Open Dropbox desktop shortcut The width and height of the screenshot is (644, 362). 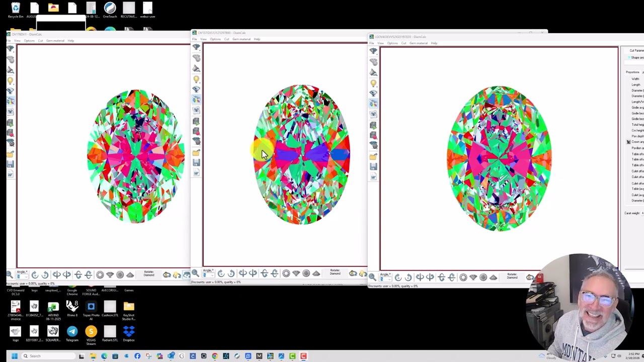pyautogui.click(x=129, y=333)
